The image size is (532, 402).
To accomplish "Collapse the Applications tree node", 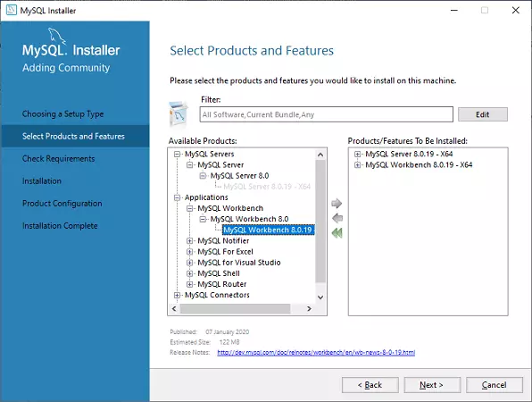I will 177,197.
